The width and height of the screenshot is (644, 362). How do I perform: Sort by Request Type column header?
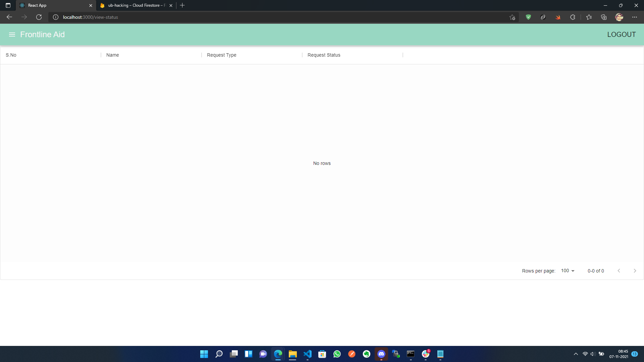pyautogui.click(x=221, y=55)
